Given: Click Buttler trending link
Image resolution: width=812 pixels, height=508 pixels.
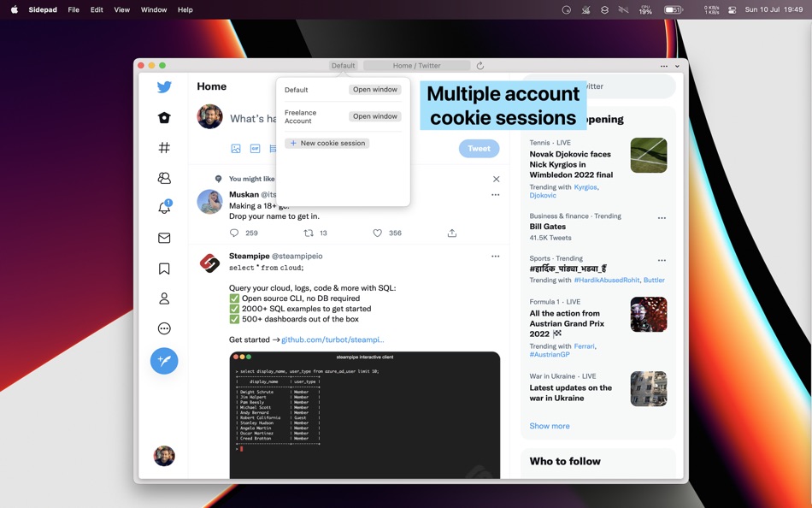Looking at the screenshot, I should [654, 280].
